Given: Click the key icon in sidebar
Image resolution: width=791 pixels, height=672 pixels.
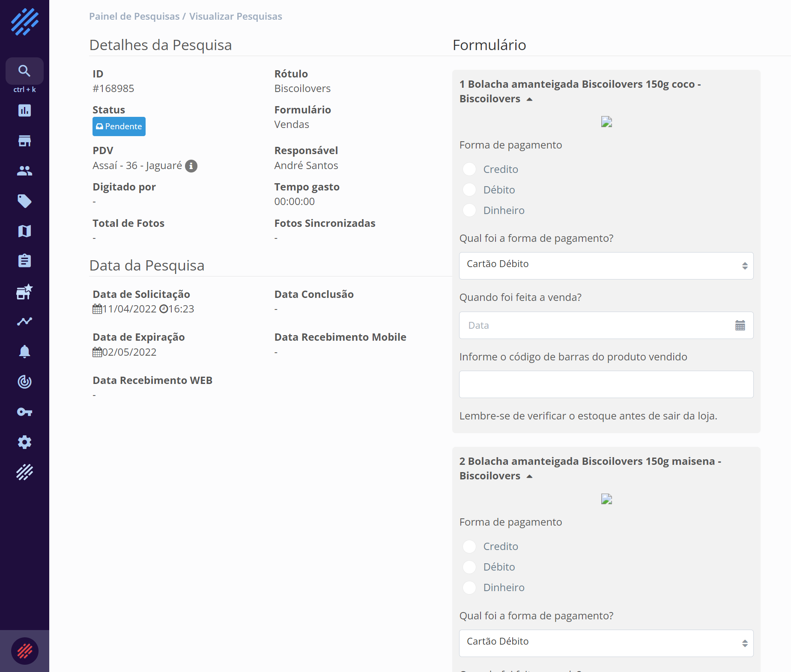Looking at the screenshot, I should pyautogui.click(x=24, y=412).
